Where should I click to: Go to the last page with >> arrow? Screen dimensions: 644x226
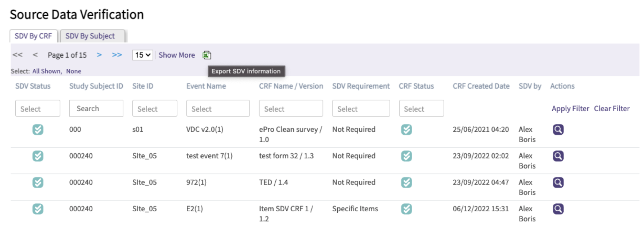(117, 55)
